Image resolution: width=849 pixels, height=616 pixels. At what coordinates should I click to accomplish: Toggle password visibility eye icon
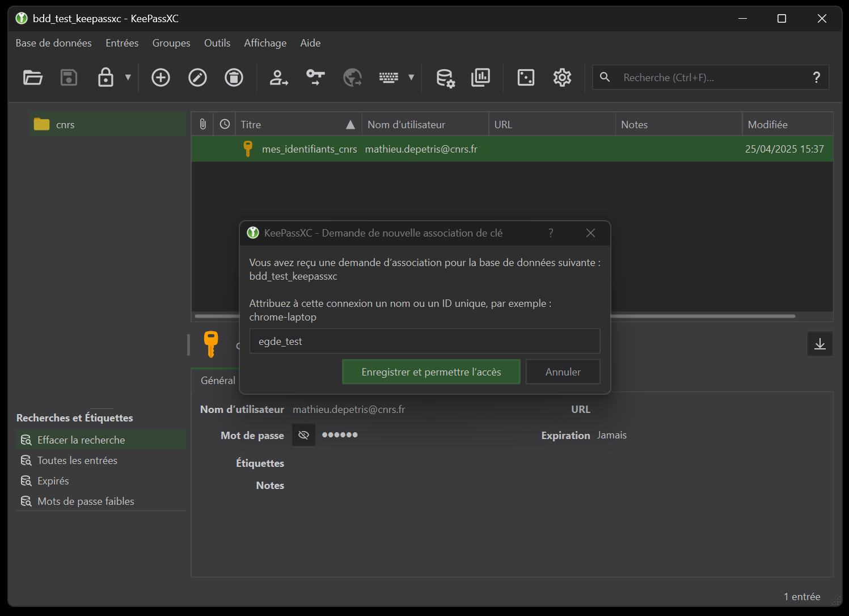coord(303,435)
